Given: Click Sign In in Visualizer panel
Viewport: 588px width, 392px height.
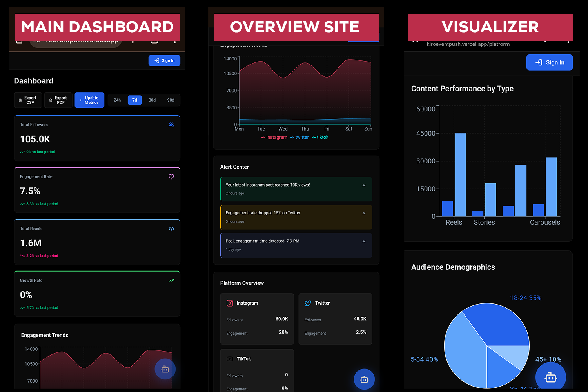Looking at the screenshot, I should (549, 62).
